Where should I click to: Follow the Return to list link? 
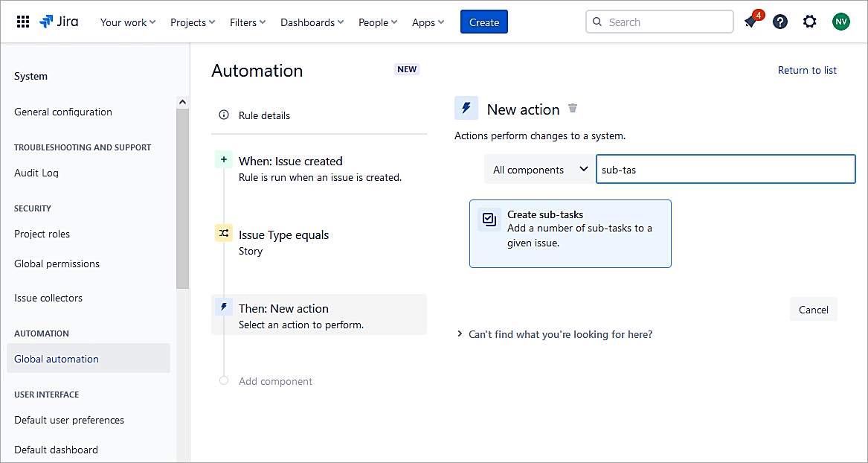807,70
